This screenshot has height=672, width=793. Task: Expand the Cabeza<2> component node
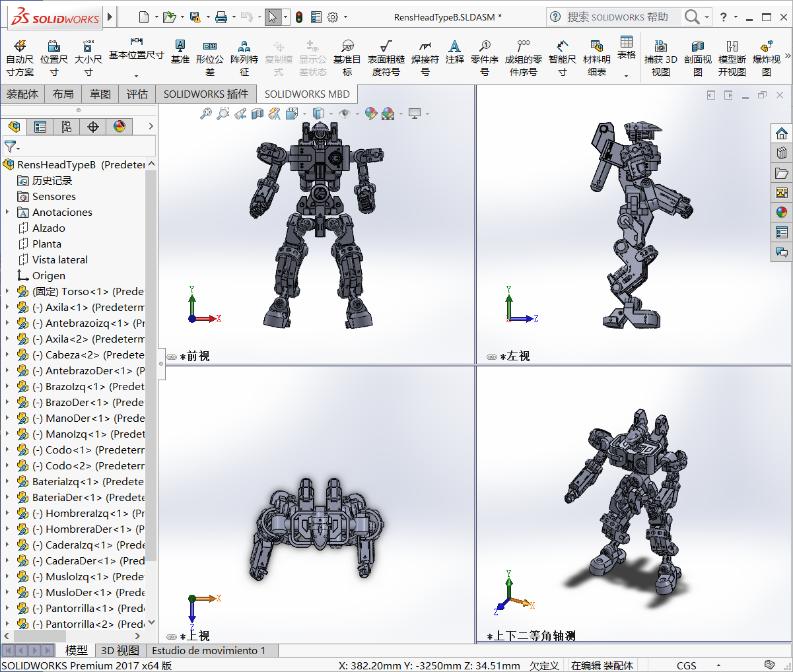[x=7, y=354]
